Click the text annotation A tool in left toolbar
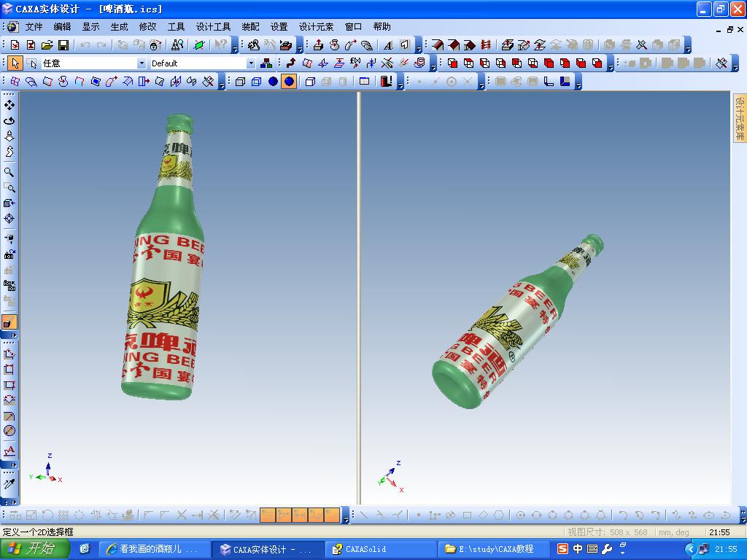Viewport: 747px width, 560px height. click(9, 451)
